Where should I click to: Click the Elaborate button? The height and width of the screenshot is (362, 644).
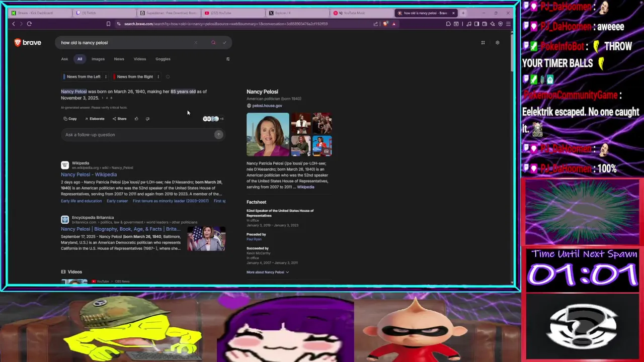point(95,119)
